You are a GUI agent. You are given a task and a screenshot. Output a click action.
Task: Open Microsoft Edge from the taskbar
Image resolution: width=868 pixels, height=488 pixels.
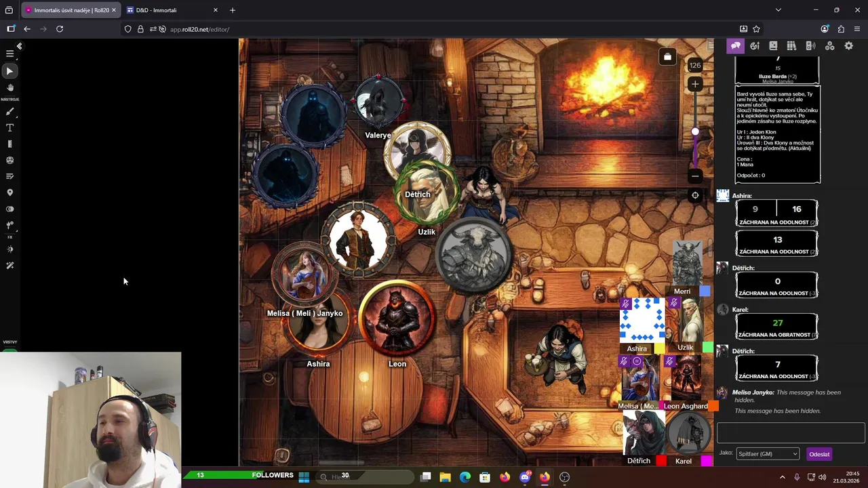tap(465, 477)
